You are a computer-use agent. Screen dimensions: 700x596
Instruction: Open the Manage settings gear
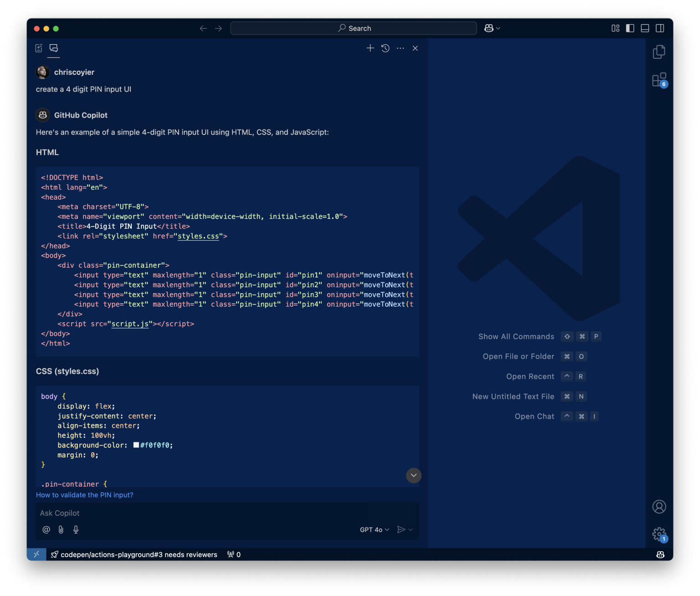coord(659,534)
